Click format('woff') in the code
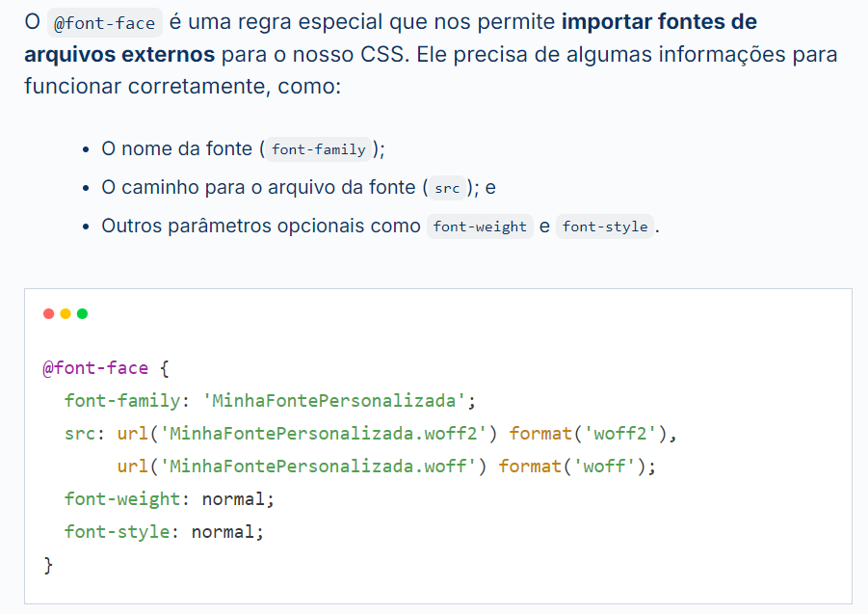Viewport: 868px width, 614px height. (572, 467)
